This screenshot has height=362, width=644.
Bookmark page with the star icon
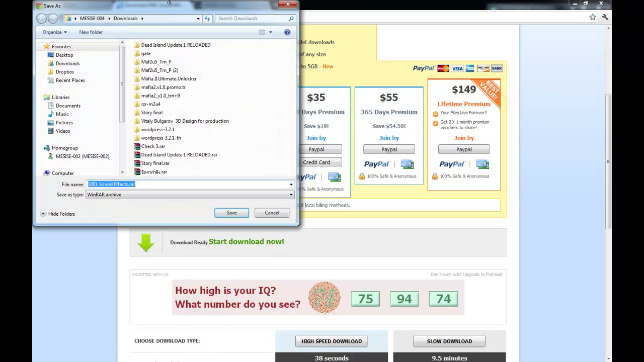(x=593, y=17)
